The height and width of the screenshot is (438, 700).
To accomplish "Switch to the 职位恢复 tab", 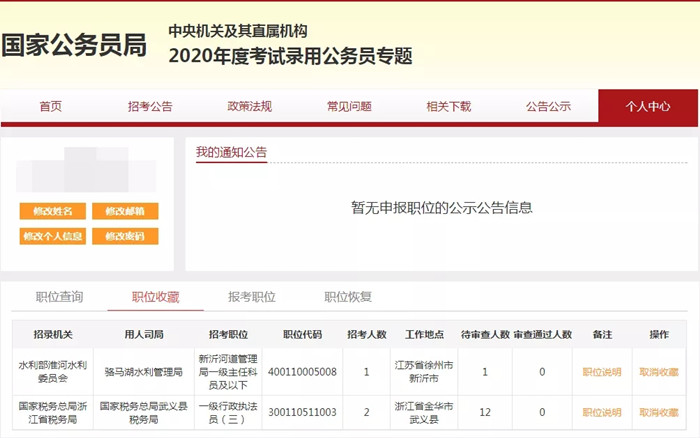I will click(348, 297).
